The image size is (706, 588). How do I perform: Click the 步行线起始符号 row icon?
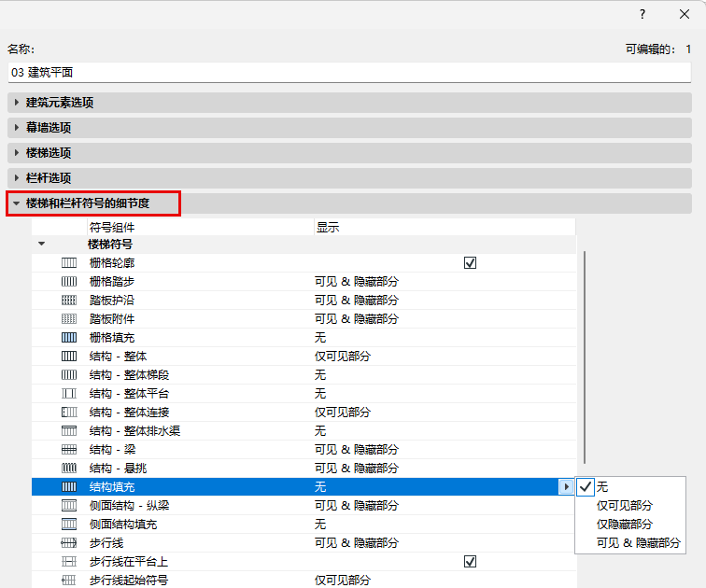(69, 581)
